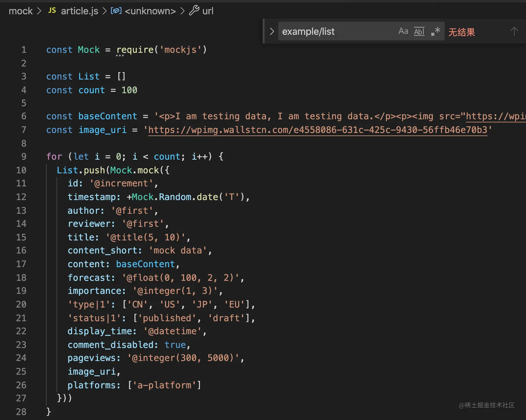Click the '@increment' string
The width and height of the screenshot is (526, 420).
point(121,183)
